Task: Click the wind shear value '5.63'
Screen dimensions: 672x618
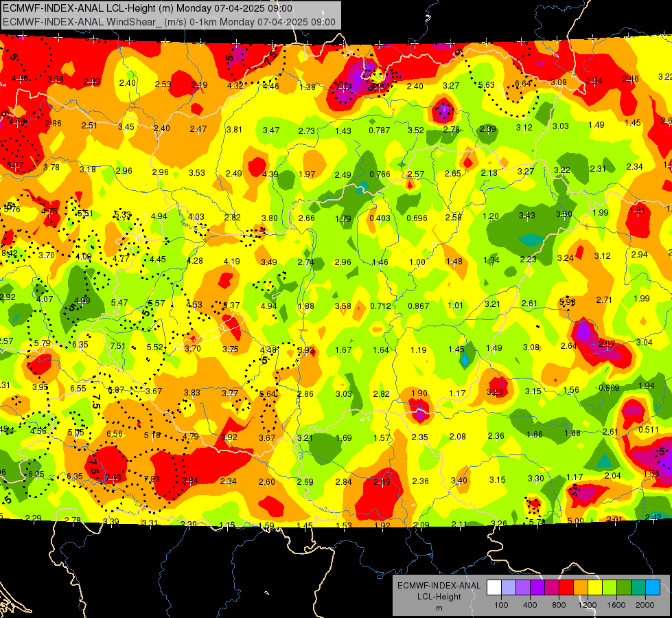Action: (487, 85)
